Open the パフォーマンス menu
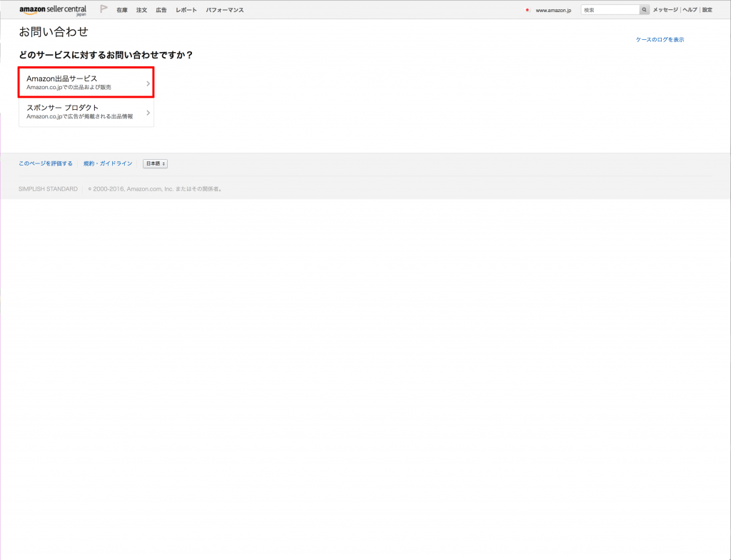Screen dimensions: 731x560 click(225, 10)
